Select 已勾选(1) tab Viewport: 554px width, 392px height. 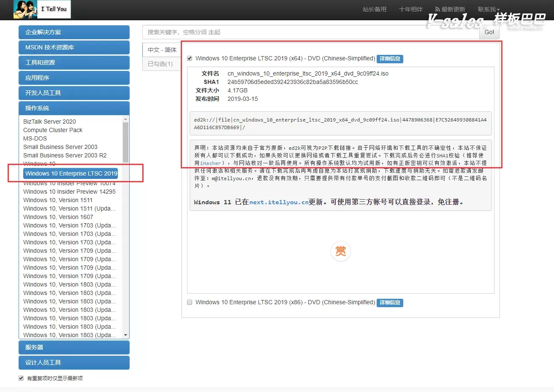160,64
